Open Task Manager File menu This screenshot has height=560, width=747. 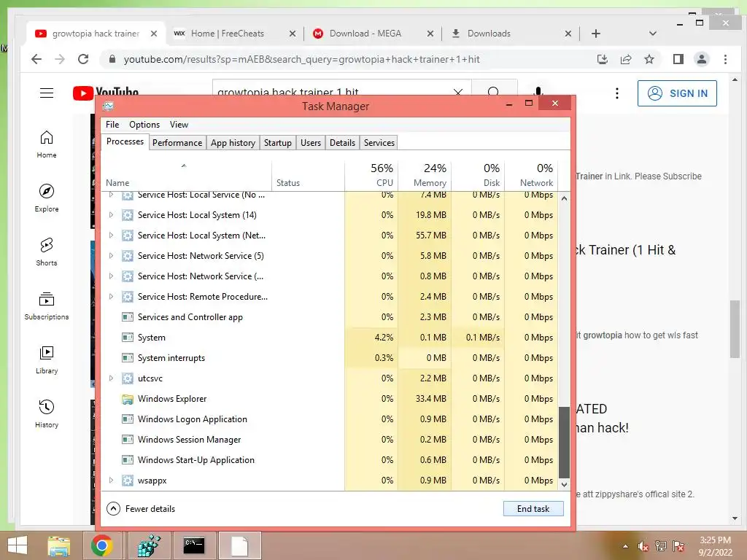pyautogui.click(x=112, y=124)
